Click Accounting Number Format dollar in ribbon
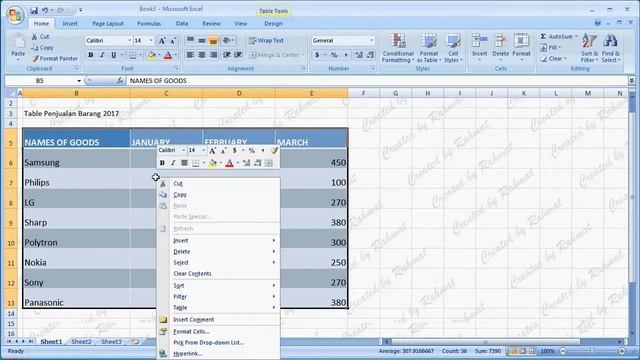The height and width of the screenshot is (360, 640). click(317, 55)
